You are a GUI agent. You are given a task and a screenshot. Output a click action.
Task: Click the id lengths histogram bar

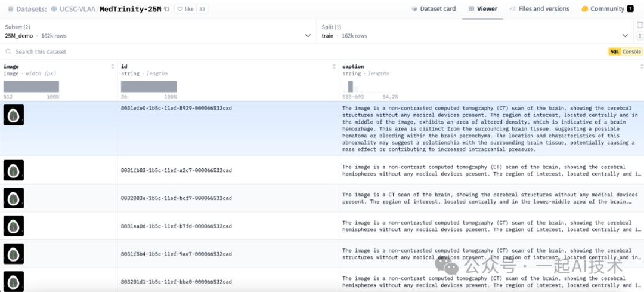coord(148,87)
